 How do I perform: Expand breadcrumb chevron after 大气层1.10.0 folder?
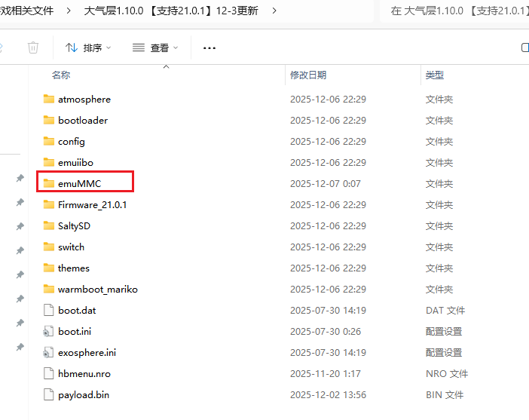point(274,11)
